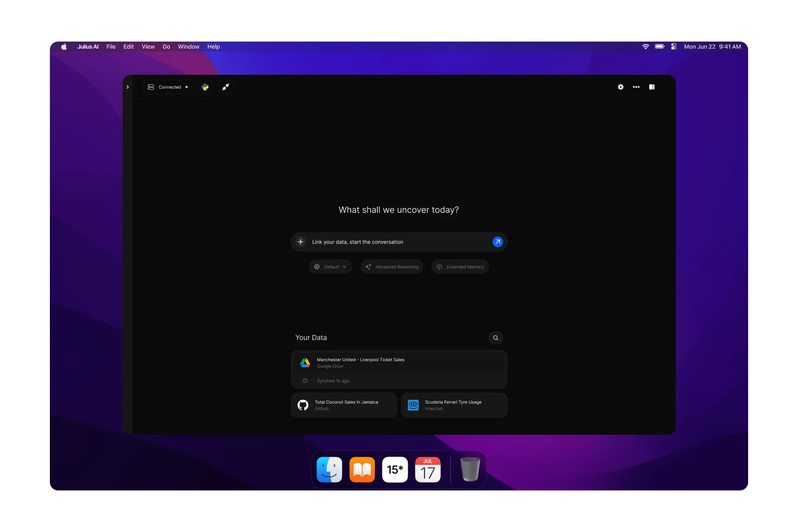Open the Default model dropdown
The height and width of the screenshot is (532, 798).
330,267
